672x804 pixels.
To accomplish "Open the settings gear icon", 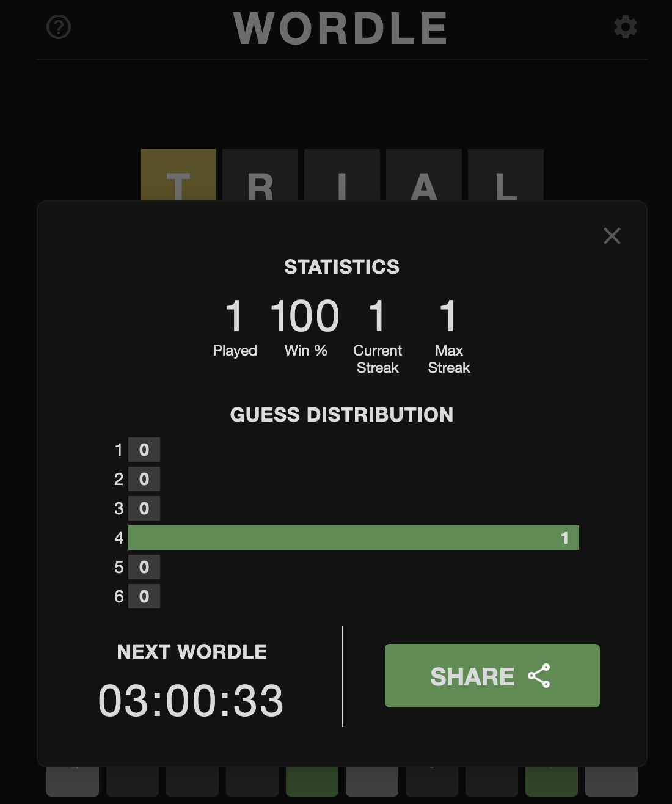I will click(x=625, y=27).
